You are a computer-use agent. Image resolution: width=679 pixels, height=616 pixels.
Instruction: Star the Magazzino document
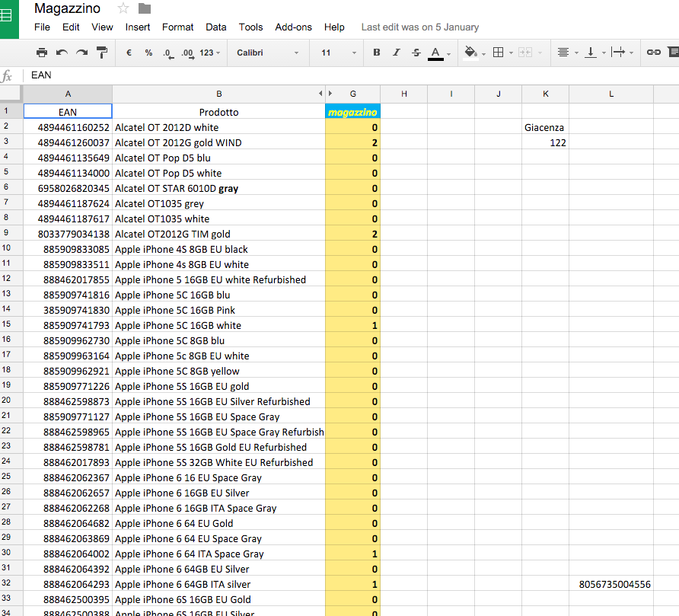(x=123, y=8)
